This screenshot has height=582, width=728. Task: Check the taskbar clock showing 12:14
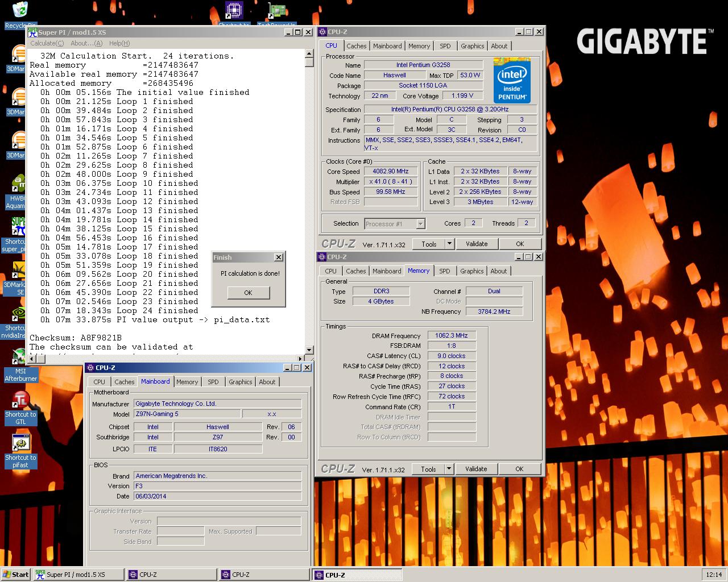(714, 575)
